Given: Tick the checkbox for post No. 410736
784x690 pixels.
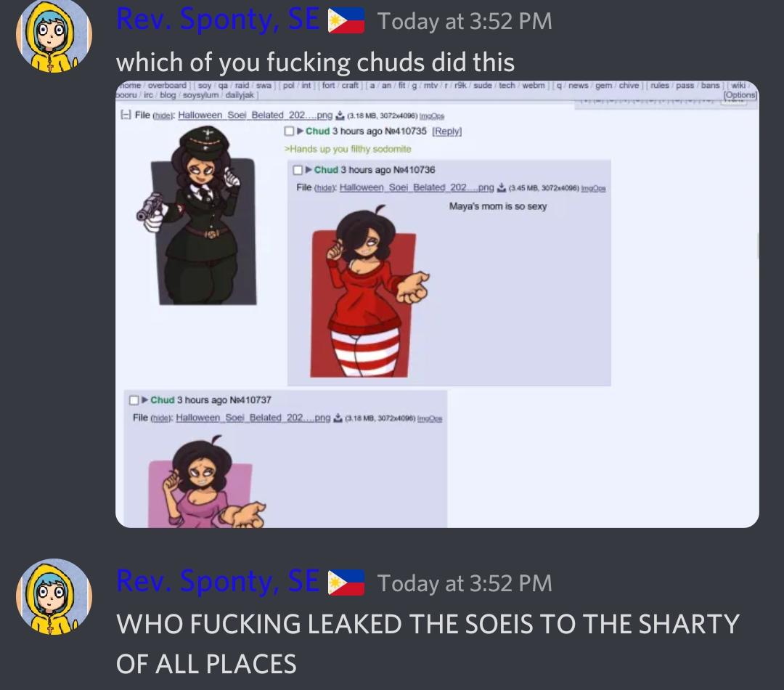Looking at the screenshot, I should [x=298, y=170].
